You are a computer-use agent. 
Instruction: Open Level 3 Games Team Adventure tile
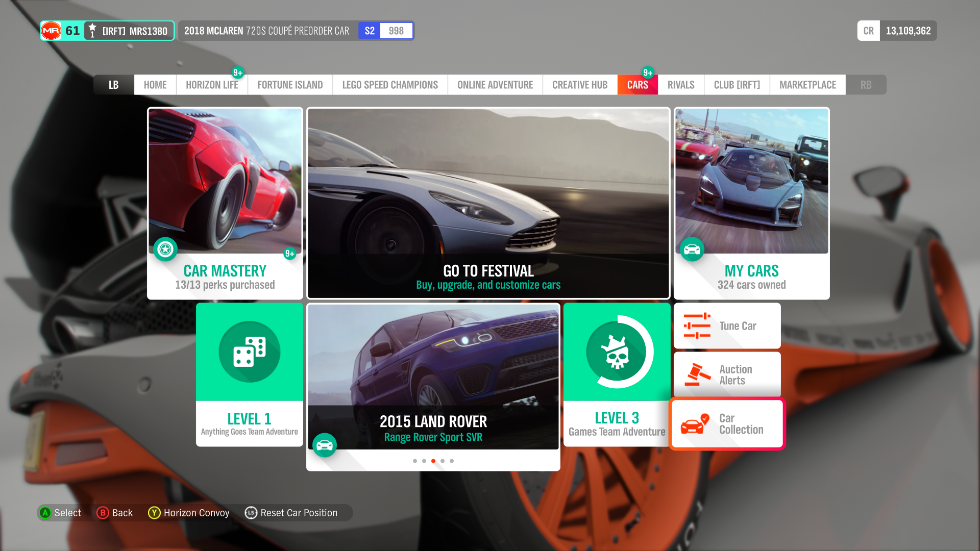coord(617,374)
